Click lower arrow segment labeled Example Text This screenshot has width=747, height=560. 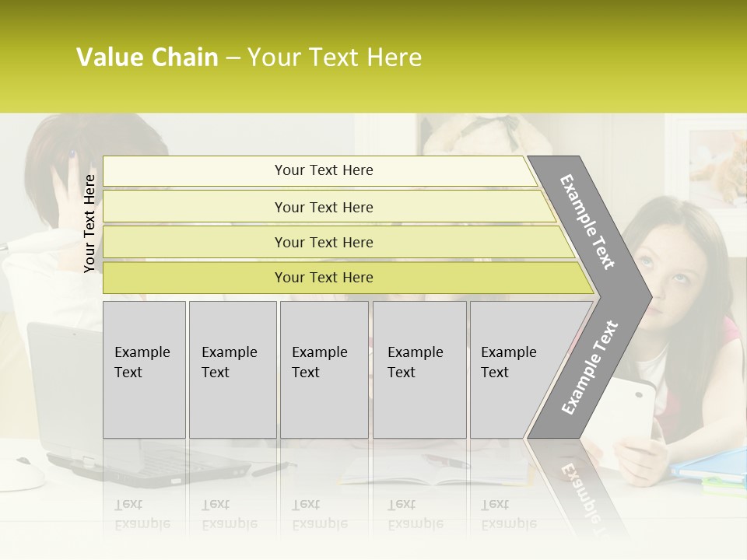pos(590,368)
